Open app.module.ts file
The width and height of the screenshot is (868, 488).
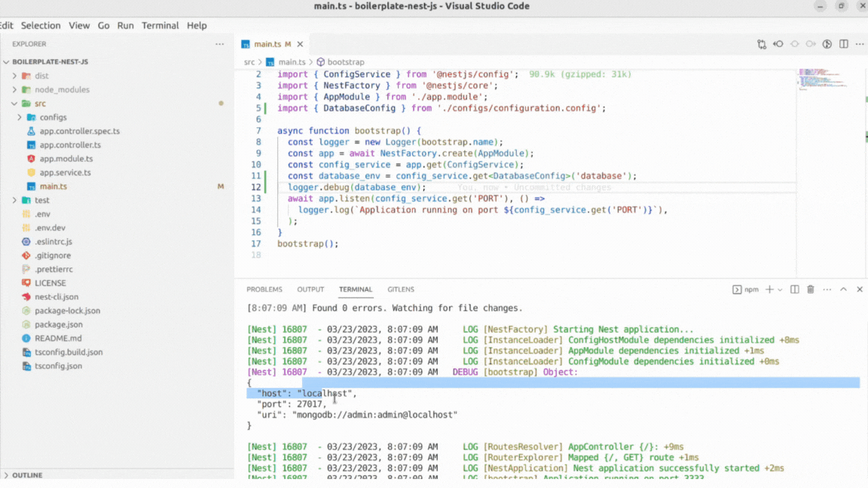pos(66,159)
